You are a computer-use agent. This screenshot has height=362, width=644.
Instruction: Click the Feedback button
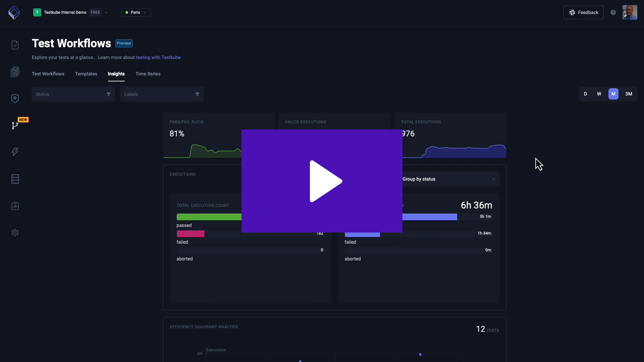[x=583, y=13]
